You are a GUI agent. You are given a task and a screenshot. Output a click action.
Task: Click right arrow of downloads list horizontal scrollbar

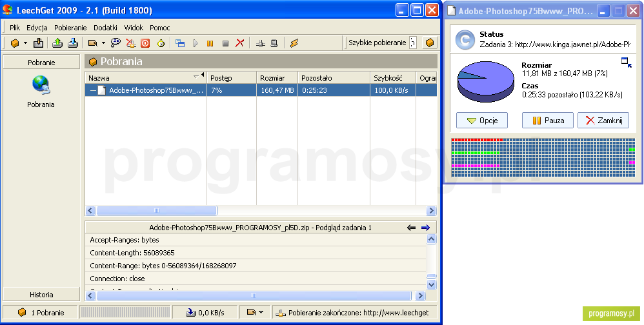point(431,210)
